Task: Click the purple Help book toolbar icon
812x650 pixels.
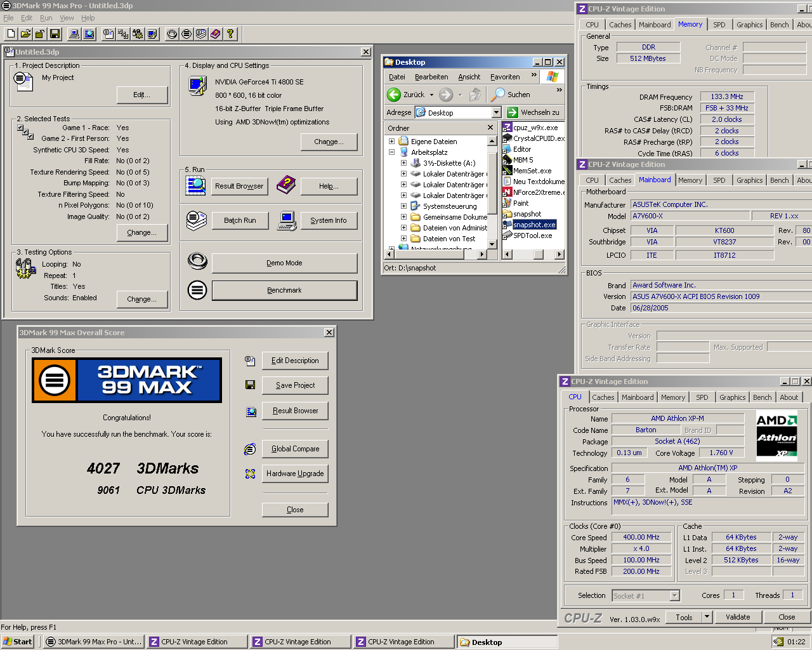Action: pos(216,34)
